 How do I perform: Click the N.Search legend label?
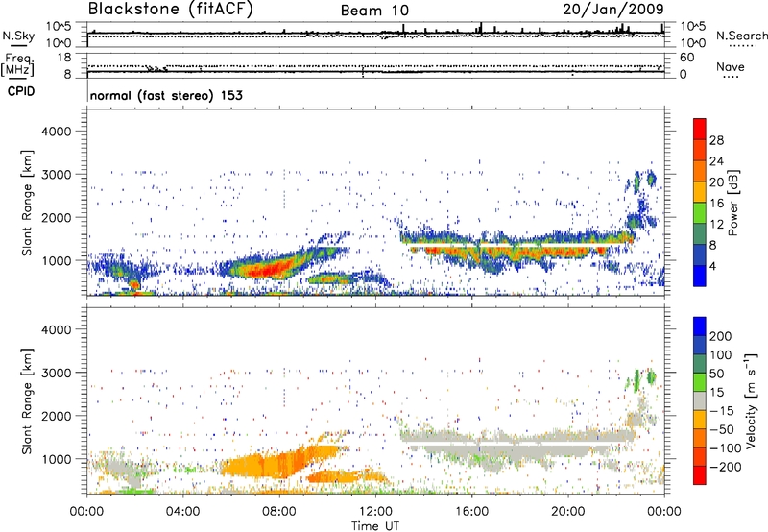(741, 36)
